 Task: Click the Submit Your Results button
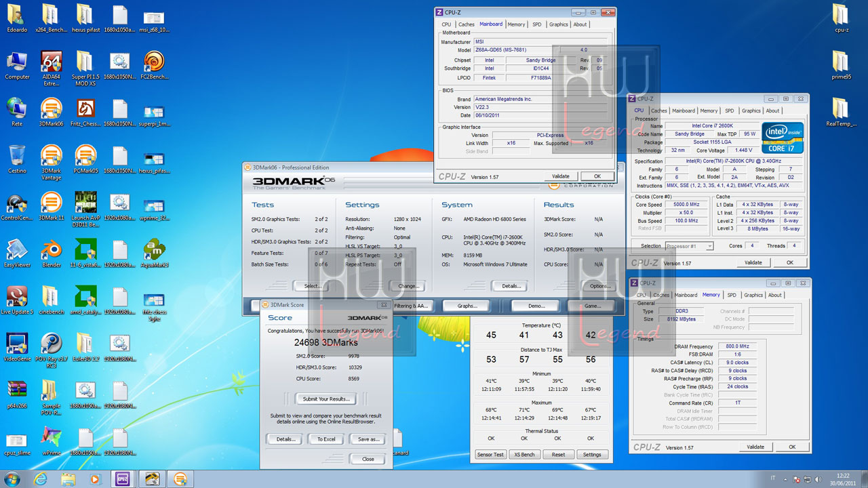(x=325, y=399)
